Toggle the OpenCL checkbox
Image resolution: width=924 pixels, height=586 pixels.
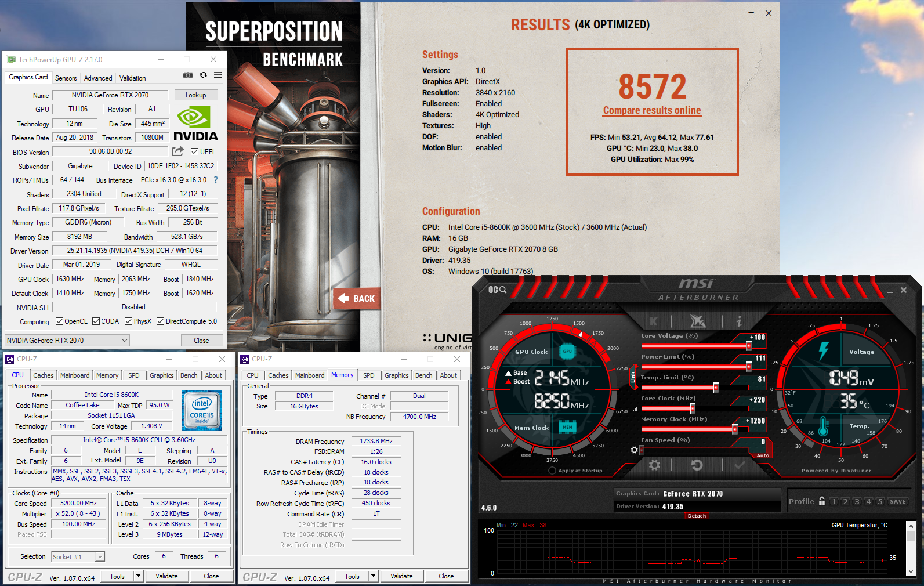[59, 321]
